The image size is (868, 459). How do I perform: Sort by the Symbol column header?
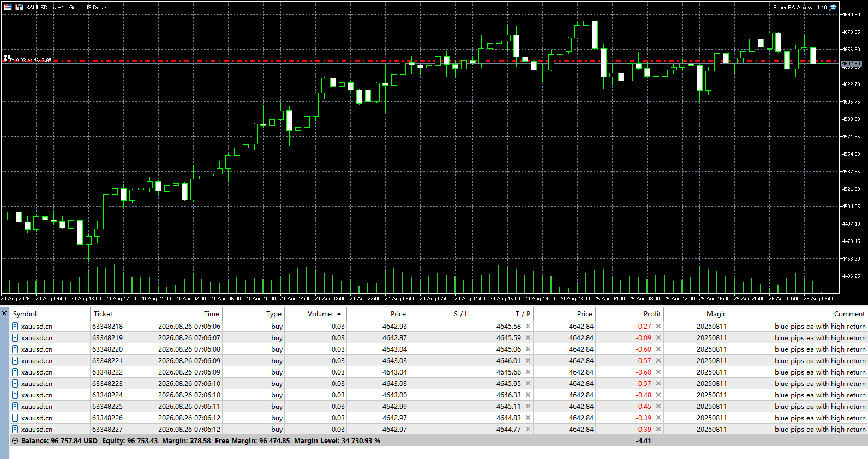click(x=25, y=314)
